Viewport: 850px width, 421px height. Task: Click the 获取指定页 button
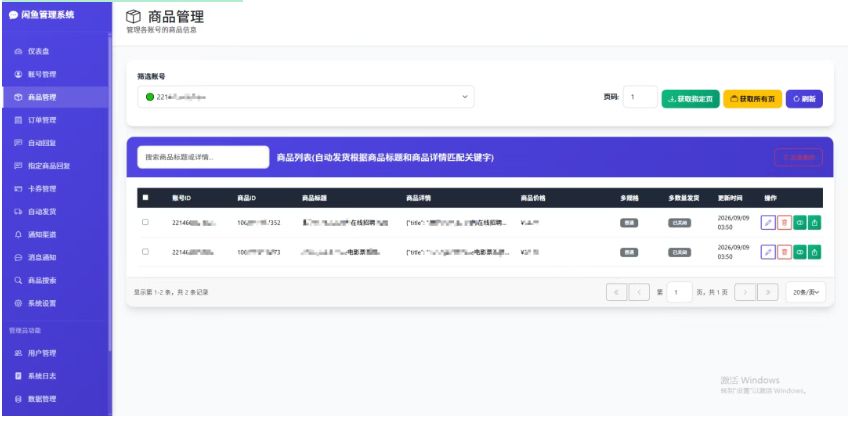(x=691, y=99)
